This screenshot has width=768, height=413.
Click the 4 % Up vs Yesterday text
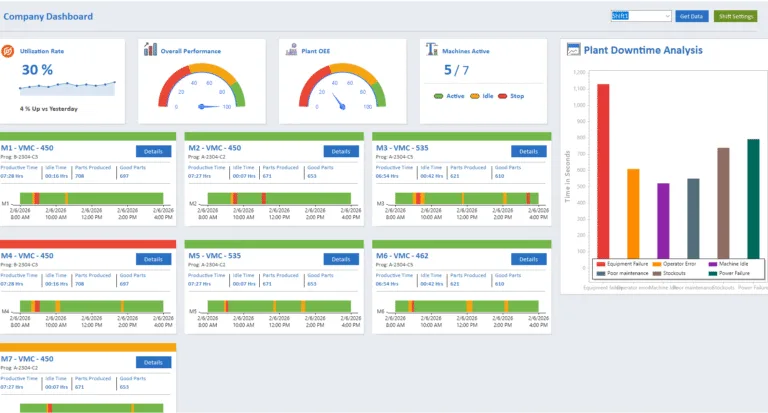tap(48, 109)
